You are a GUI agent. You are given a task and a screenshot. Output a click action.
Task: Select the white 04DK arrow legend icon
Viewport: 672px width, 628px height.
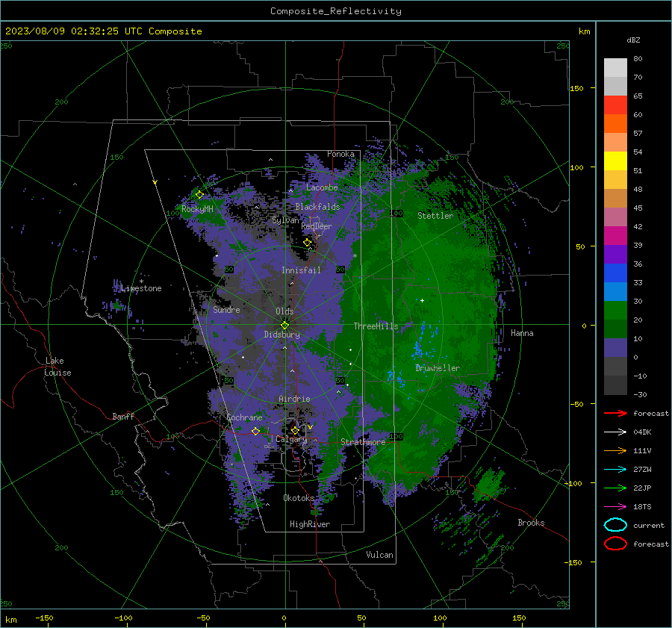point(615,432)
